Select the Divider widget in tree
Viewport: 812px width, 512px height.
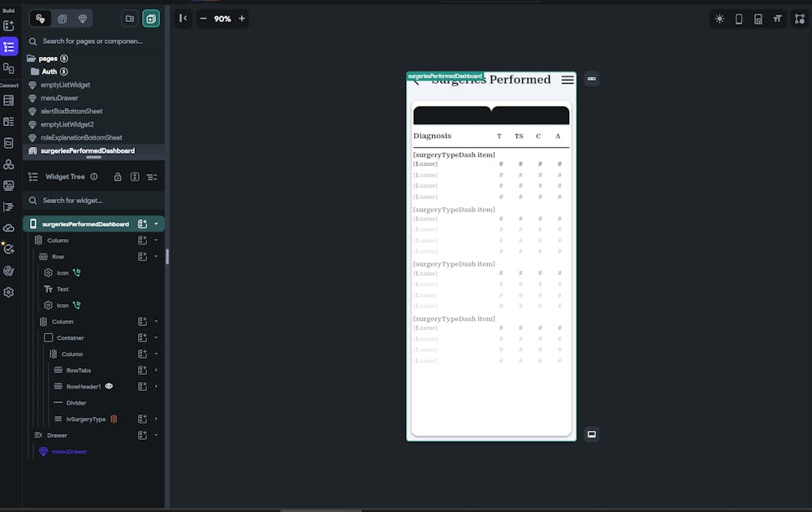point(76,402)
